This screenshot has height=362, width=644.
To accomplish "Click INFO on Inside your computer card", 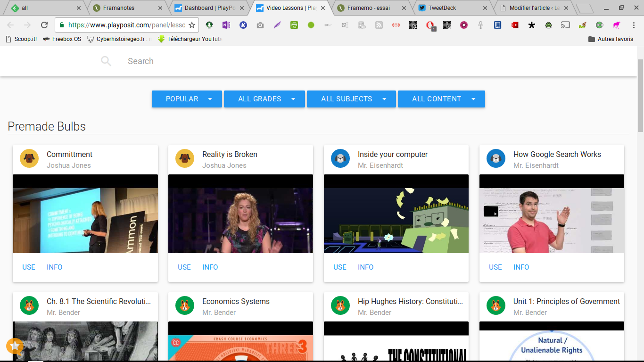I will tap(366, 267).
